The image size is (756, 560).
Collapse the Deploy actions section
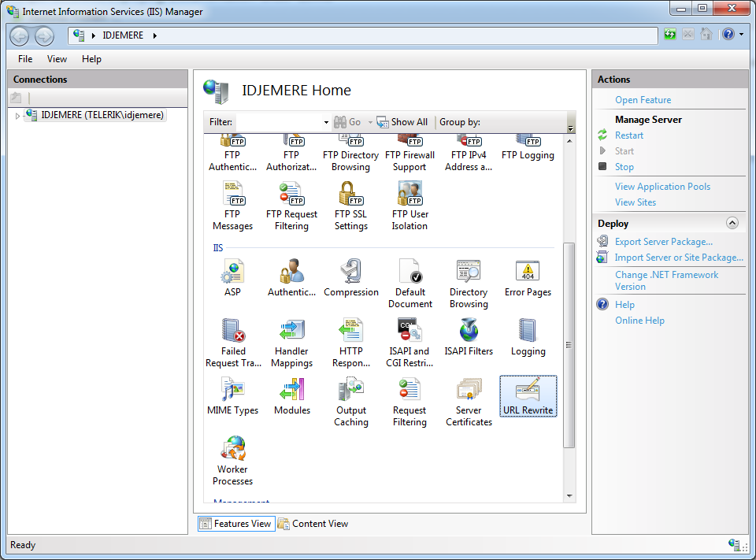tap(732, 224)
